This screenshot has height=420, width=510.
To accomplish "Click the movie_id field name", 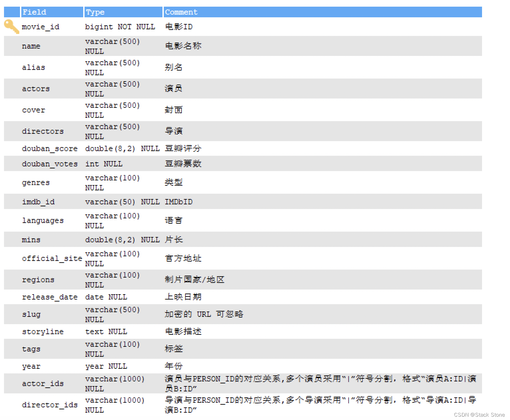I will tap(41, 27).
